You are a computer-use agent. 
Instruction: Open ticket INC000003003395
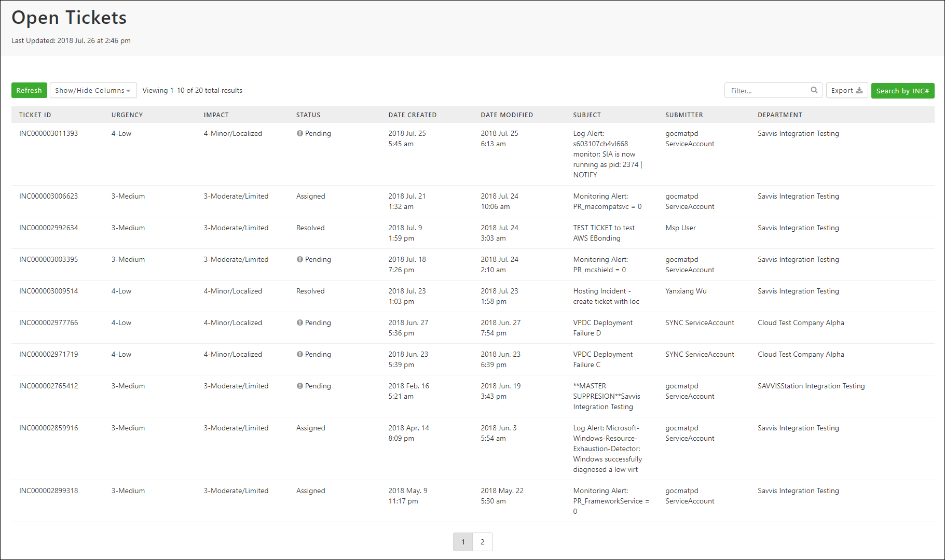pos(49,259)
